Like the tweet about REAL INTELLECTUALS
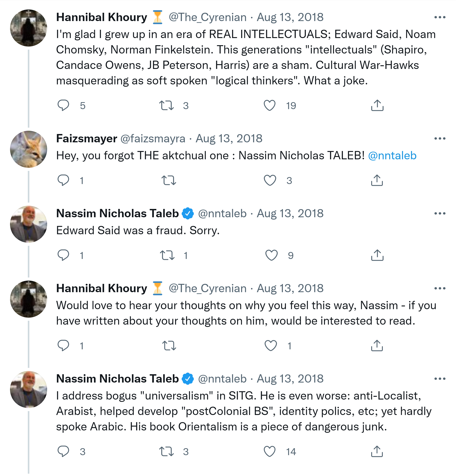Viewport: 456px width, 476px height. [269, 105]
